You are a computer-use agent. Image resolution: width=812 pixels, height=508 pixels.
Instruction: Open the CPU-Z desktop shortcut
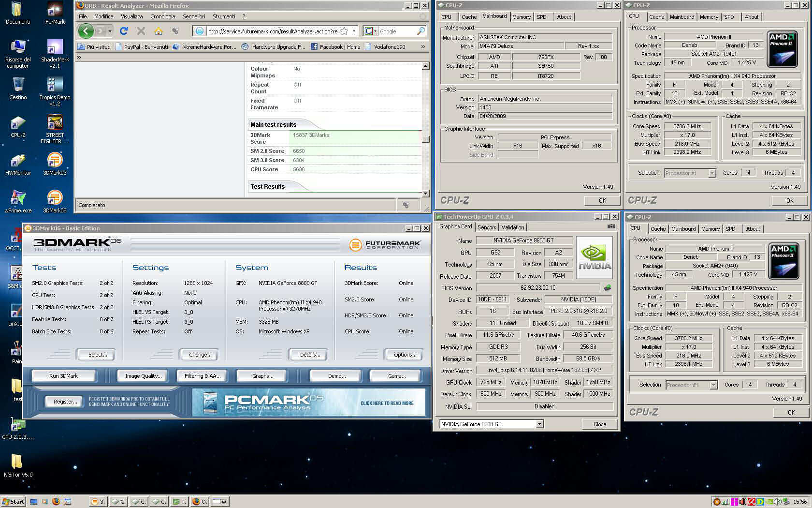click(x=18, y=125)
